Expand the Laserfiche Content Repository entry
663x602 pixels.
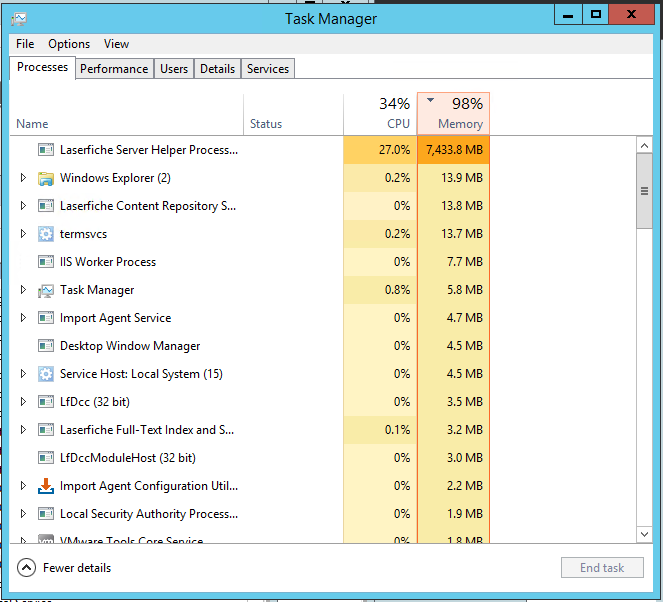tap(23, 206)
